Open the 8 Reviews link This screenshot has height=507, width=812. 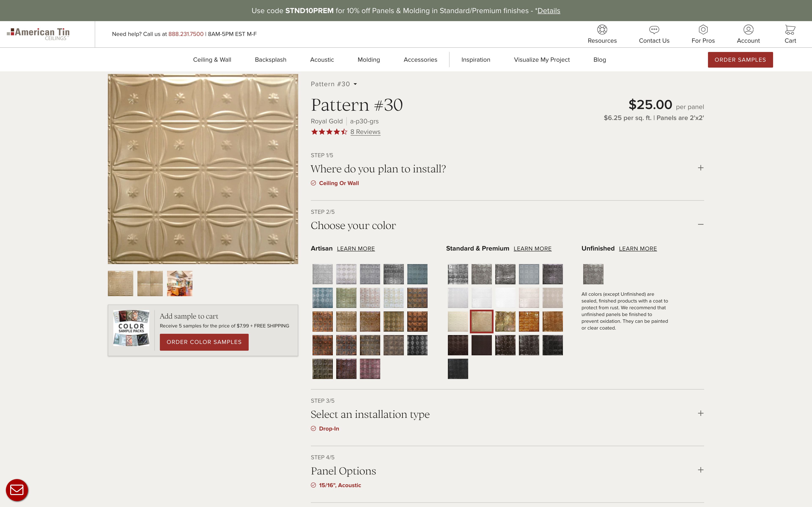click(x=365, y=132)
